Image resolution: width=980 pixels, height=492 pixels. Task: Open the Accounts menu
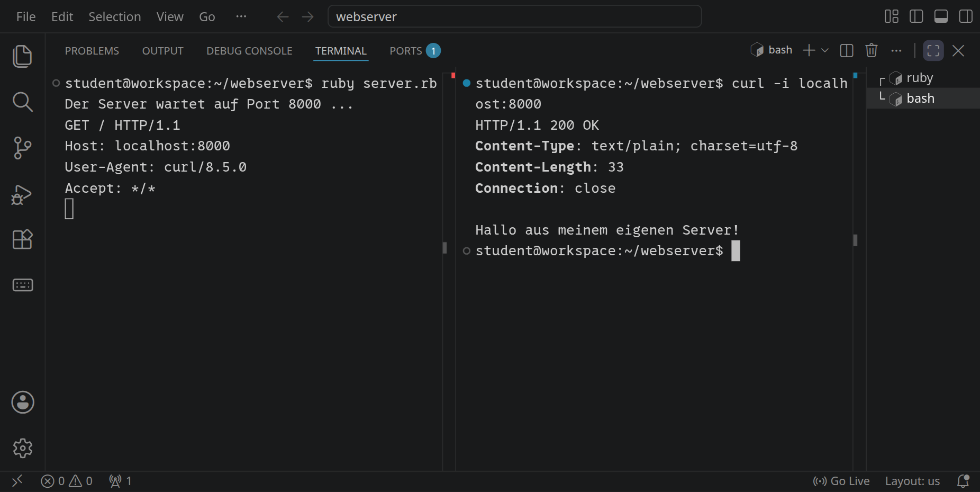pos(23,402)
